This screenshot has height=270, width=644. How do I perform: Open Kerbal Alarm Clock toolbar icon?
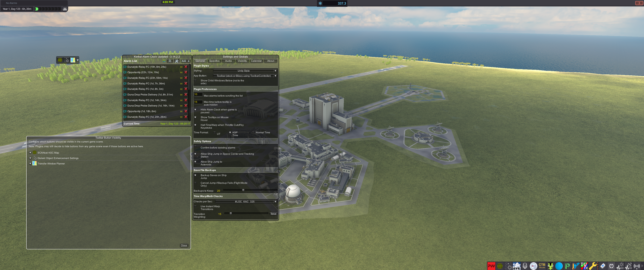(611, 266)
